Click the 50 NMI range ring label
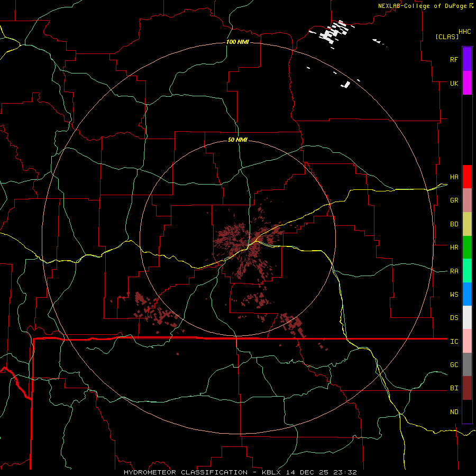Image resolution: width=476 pixels, height=476 pixels. tap(237, 140)
